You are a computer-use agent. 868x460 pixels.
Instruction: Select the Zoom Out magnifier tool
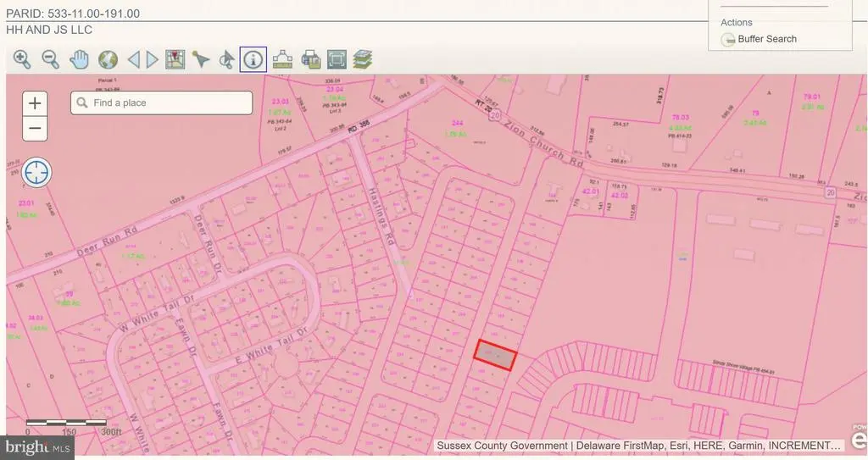tap(51, 59)
